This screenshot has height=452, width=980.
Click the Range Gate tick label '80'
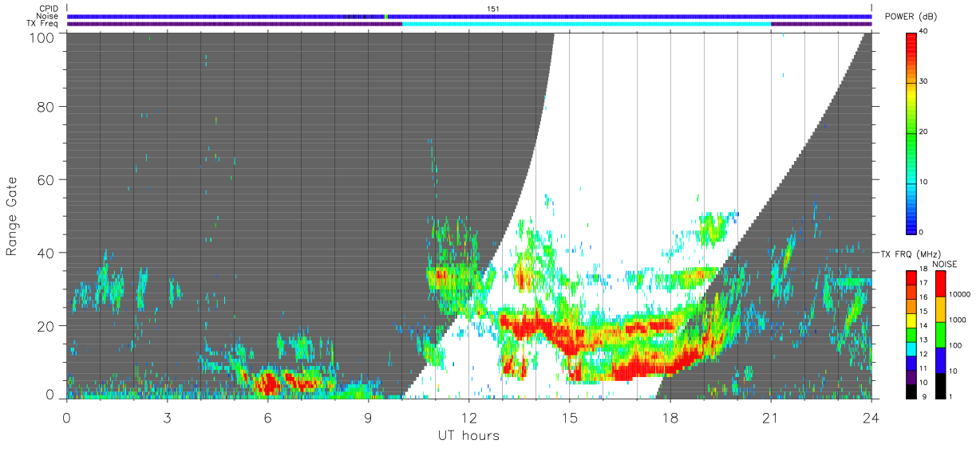pos(45,107)
